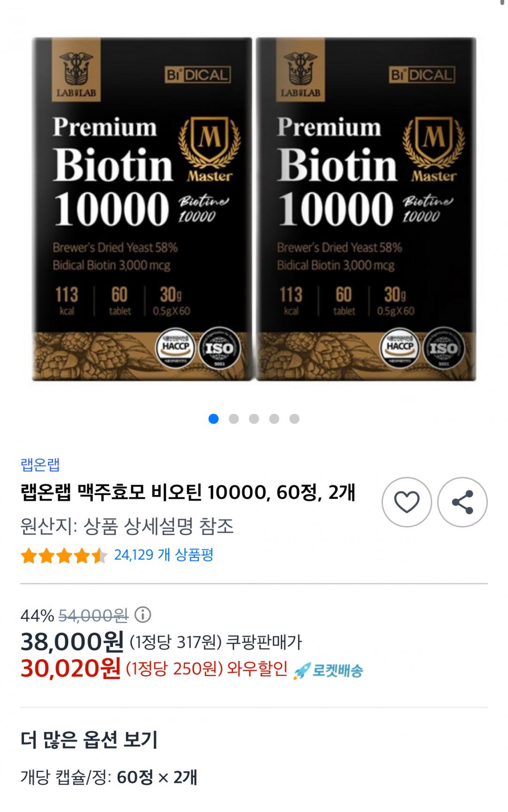The height and width of the screenshot is (812, 508).
Task: Tap the left Premium Biotin box image
Action: tap(142, 209)
